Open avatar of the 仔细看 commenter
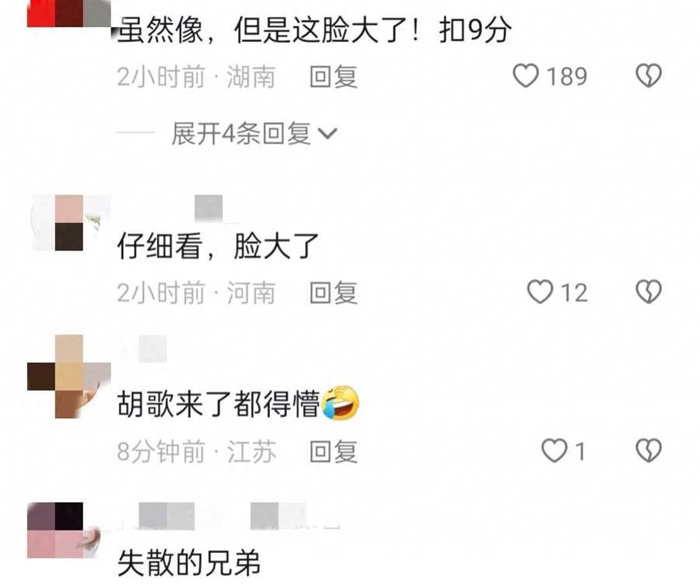 pos(68,222)
